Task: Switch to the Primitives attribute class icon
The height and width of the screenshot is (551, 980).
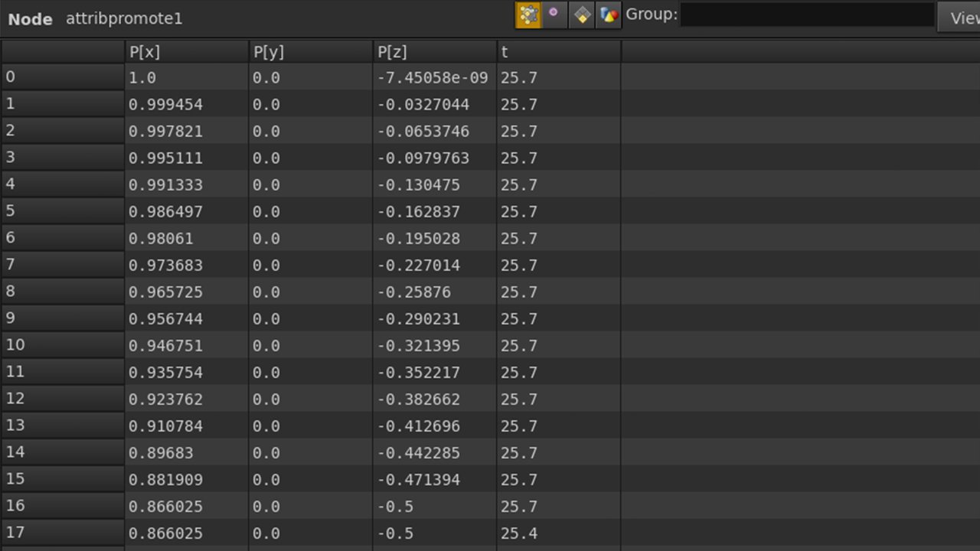Action: click(582, 15)
